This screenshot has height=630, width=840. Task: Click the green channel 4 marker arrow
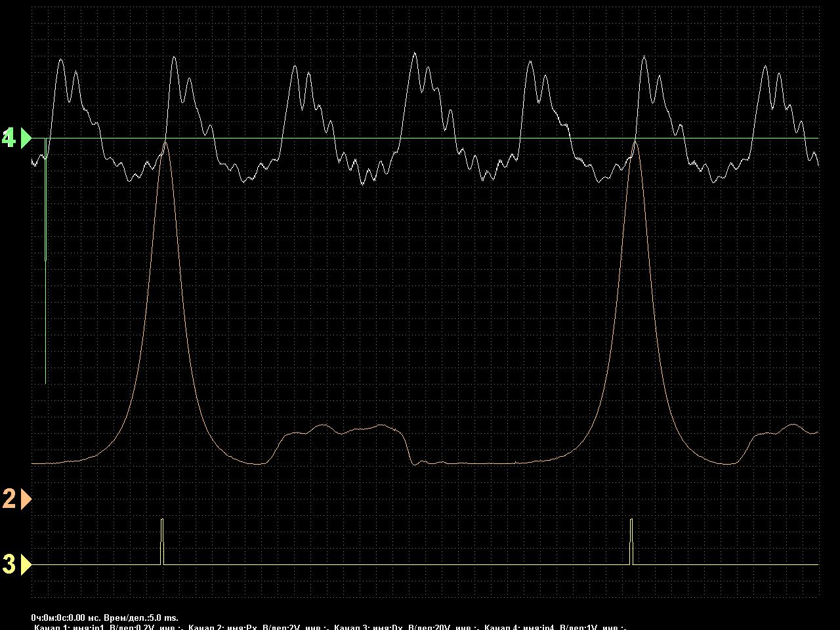(26, 138)
